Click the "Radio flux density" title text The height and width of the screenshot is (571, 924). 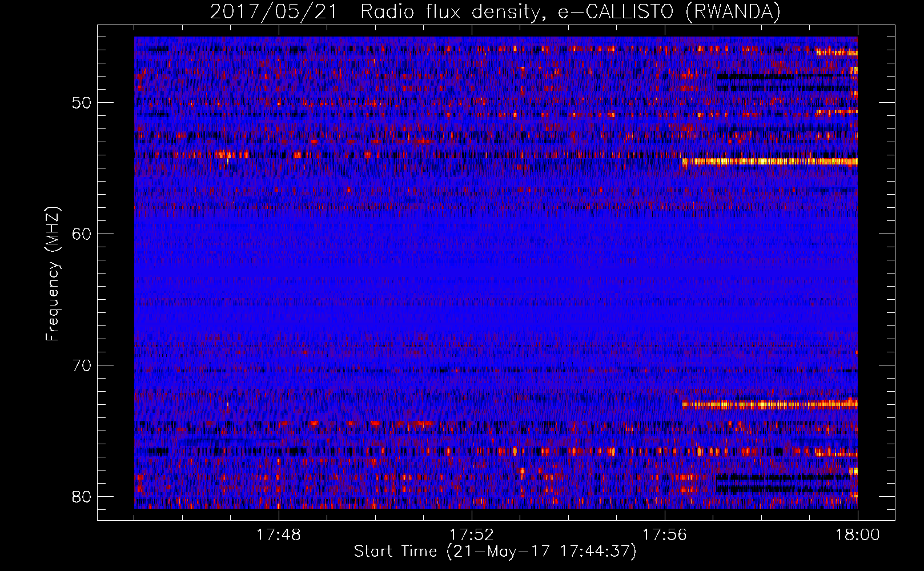click(452, 12)
